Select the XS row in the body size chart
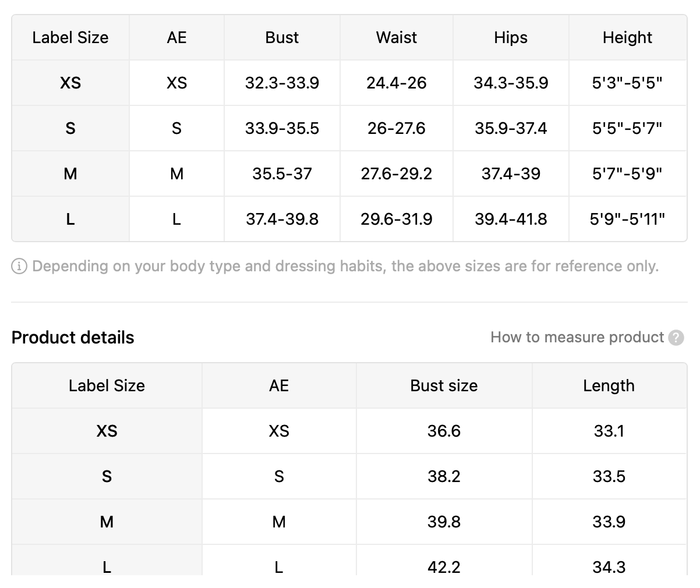Screen dimensions: 700x588 click(349, 83)
